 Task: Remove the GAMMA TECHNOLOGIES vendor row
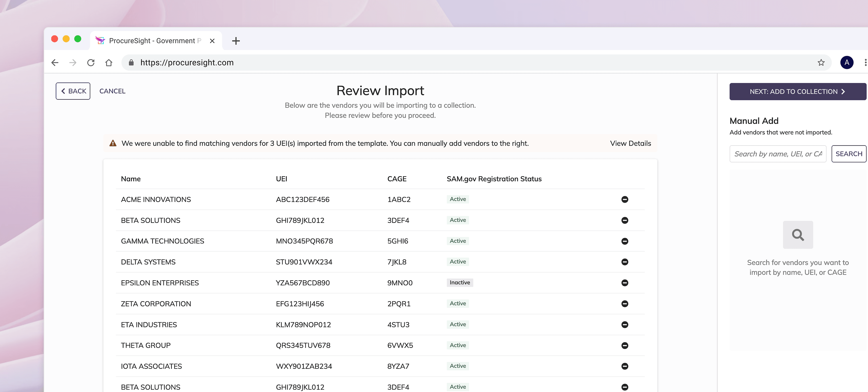(x=624, y=241)
